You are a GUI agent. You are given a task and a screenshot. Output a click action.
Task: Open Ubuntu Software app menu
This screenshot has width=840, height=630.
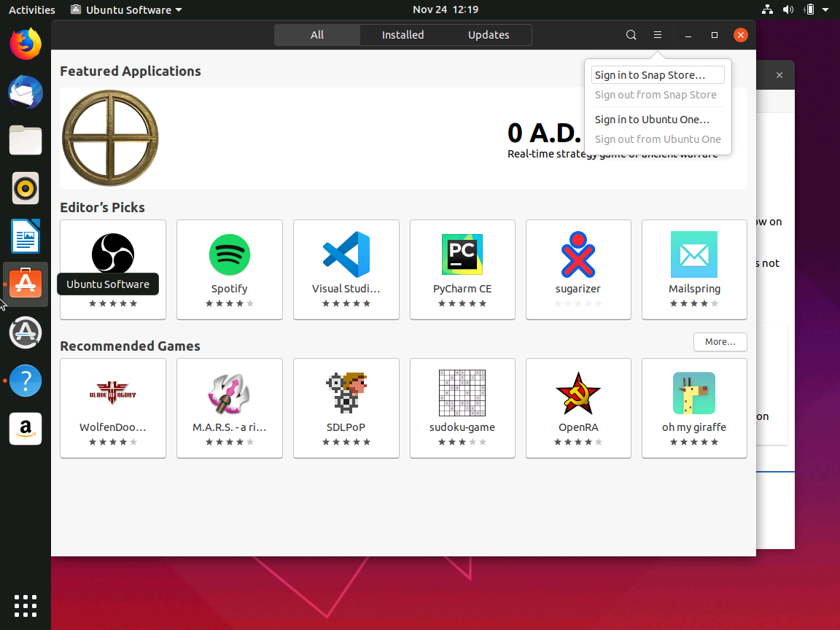(126, 9)
